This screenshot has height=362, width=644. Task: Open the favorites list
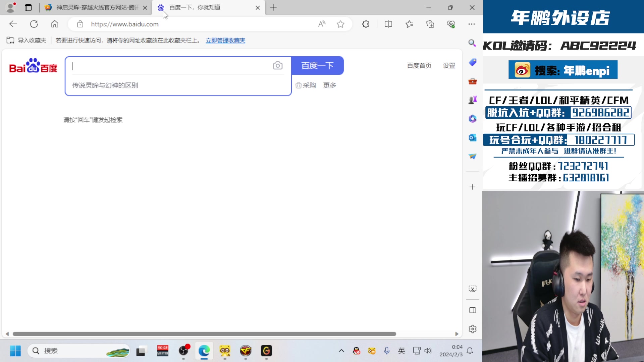click(x=409, y=24)
